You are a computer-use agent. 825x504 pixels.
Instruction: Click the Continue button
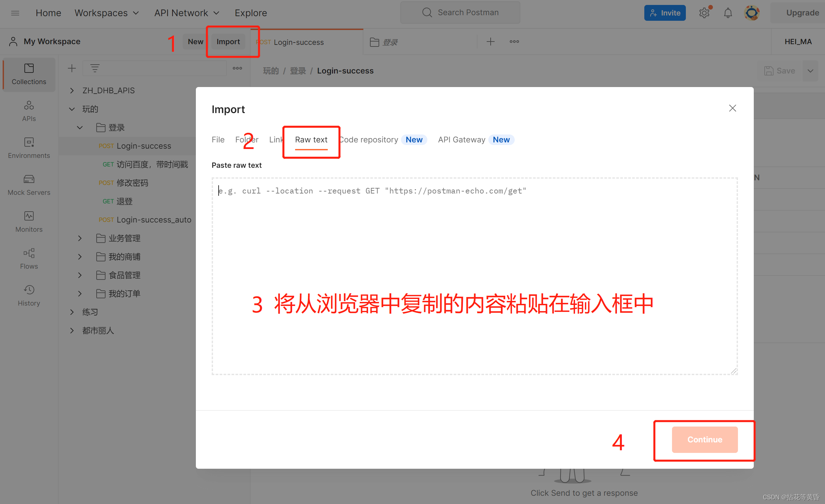coord(704,439)
